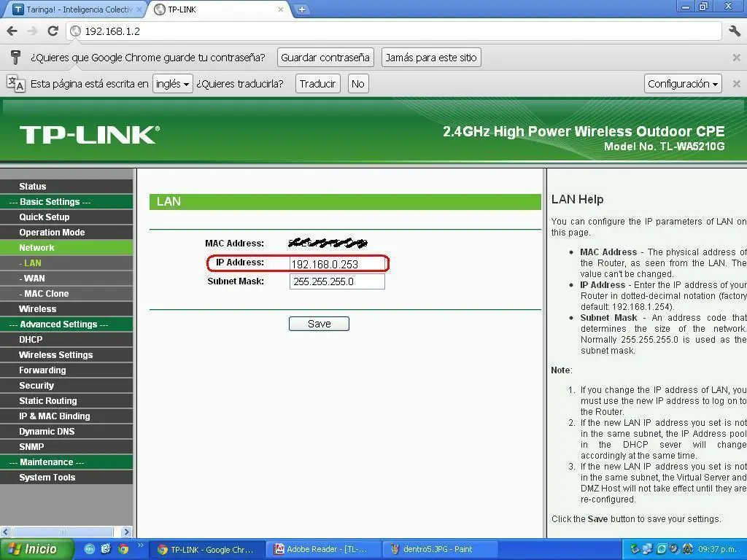Open the Wireless menu item

click(x=66, y=309)
